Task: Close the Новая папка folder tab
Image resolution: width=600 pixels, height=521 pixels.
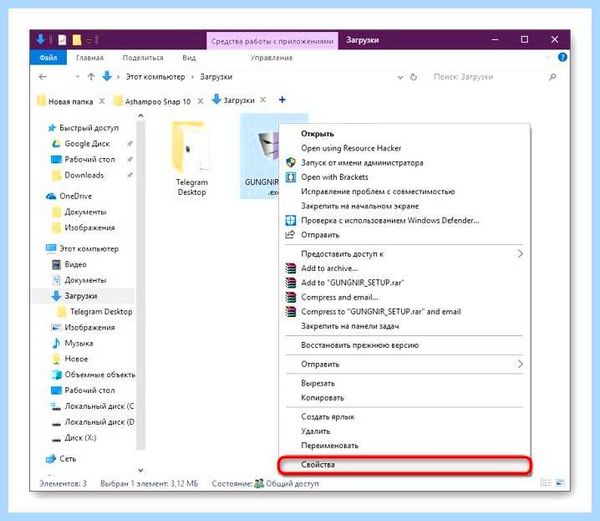Action: tap(102, 101)
